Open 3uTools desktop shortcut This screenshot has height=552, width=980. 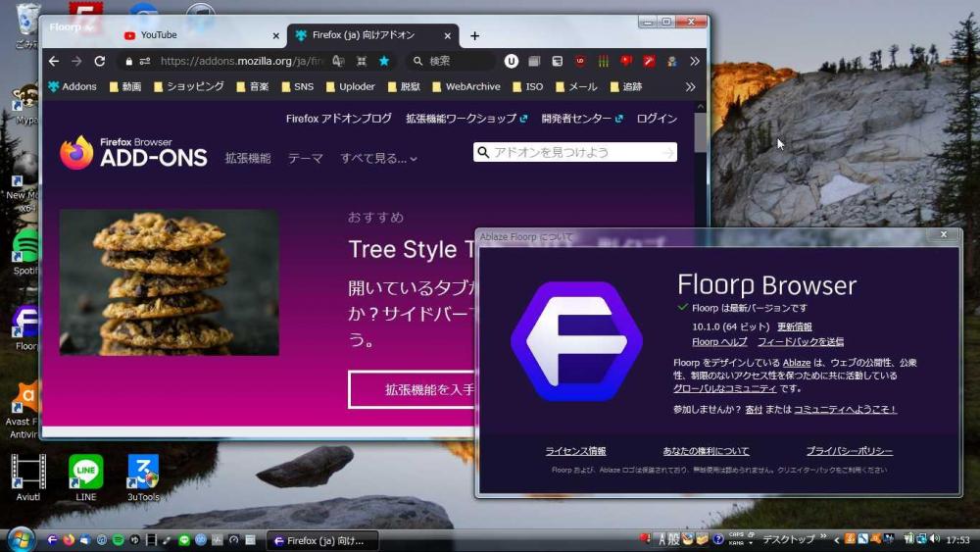[144, 478]
